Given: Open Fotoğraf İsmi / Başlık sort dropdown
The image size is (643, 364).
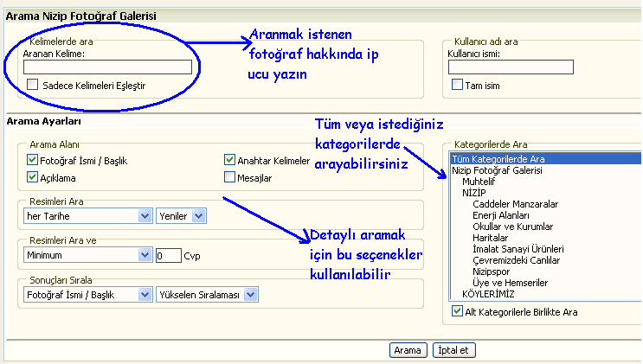Looking at the screenshot, I should click(87, 295).
